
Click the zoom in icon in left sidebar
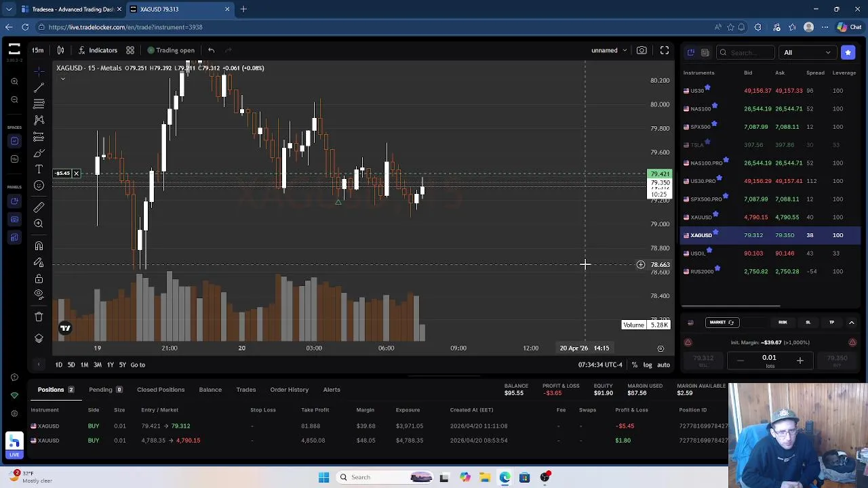click(x=14, y=81)
